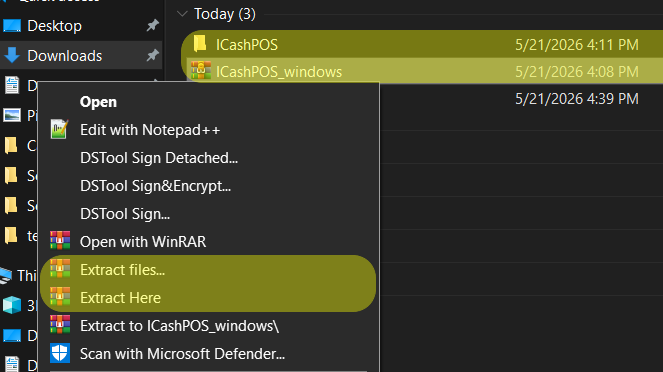Image resolution: width=663 pixels, height=372 pixels.
Task: Click the blue Downloads arrow icon
Action: pyautogui.click(x=12, y=55)
